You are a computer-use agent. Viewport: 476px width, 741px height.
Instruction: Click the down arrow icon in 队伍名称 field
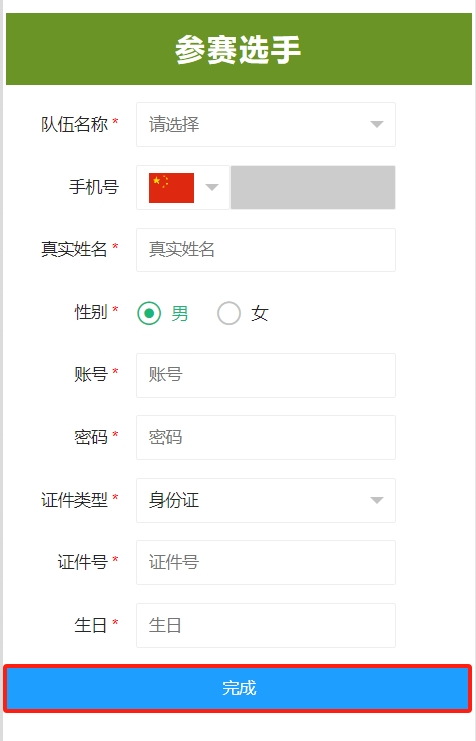click(x=377, y=124)
